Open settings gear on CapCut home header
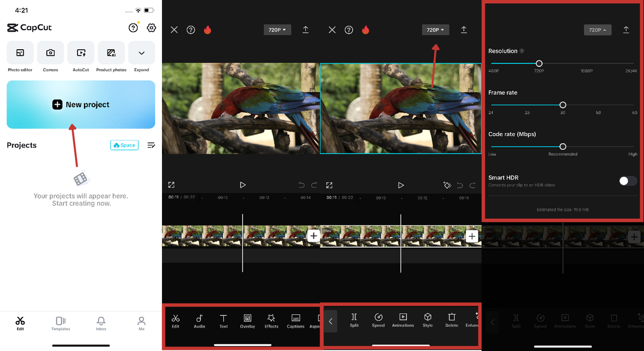The image size is (644, 351). point(151,28)
